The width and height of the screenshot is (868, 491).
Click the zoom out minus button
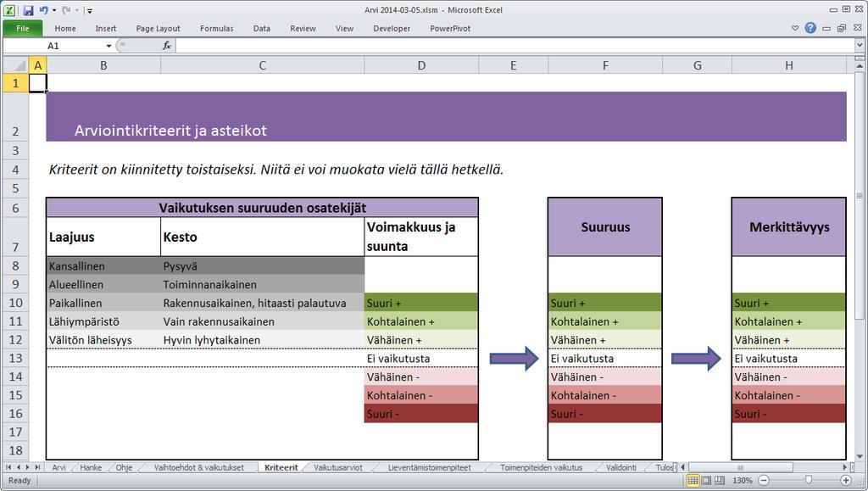(x=764, y=481)
